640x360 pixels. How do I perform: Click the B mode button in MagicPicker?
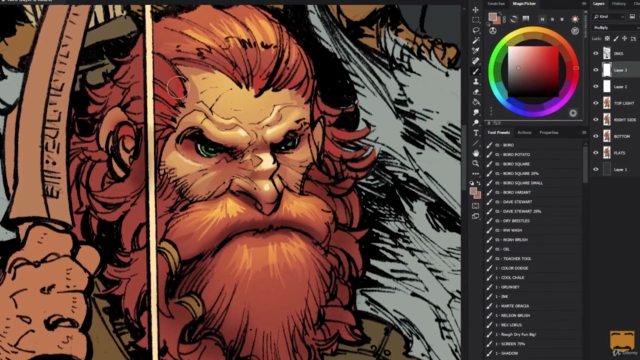coord(562,19)
